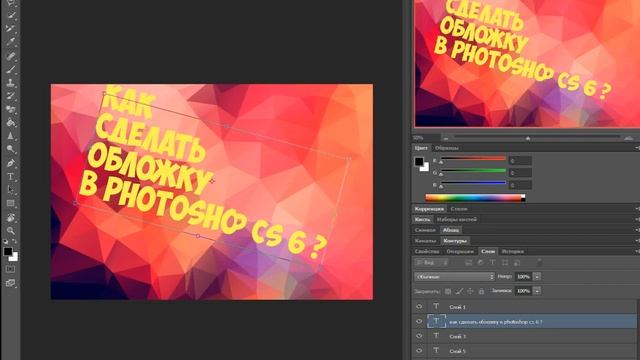
Task: Switch to the Стили tab
Action: (459, 209)
